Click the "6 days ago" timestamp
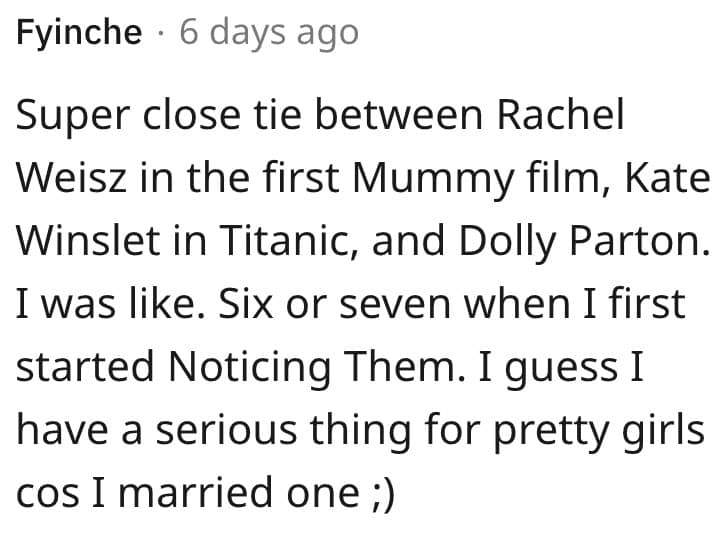The height and width of the screenshot is (540, 726). click(x=268, y=33)
